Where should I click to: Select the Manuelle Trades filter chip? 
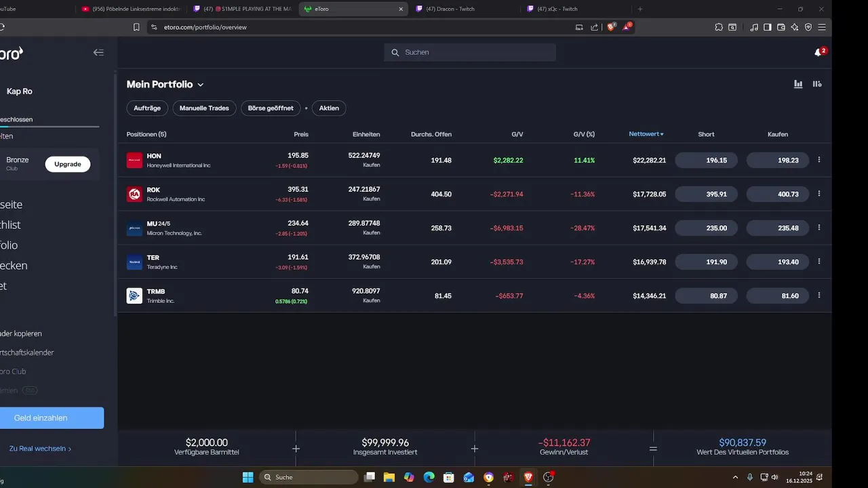tap(204, 108)
